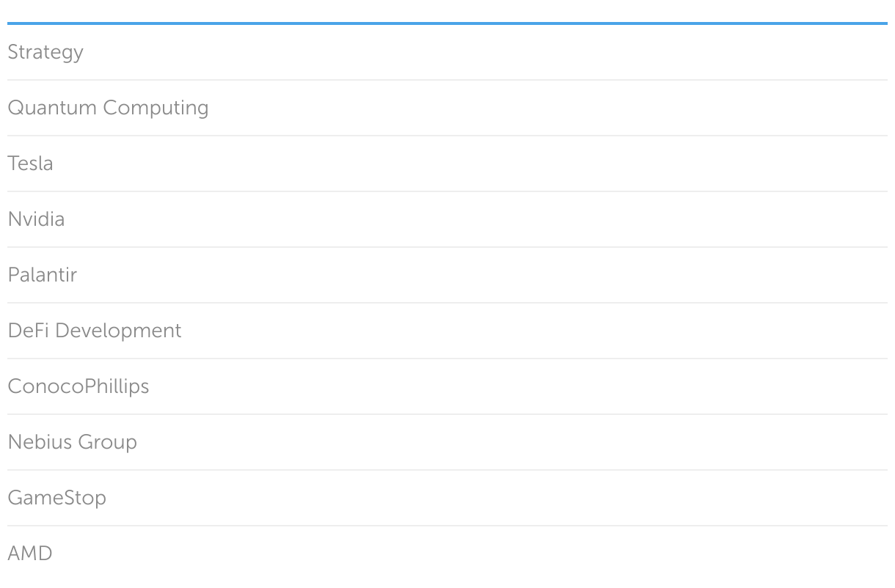Screen dimensions: 895x588
Task: Open Nebius Group entry
Action: tap(72, 442)
